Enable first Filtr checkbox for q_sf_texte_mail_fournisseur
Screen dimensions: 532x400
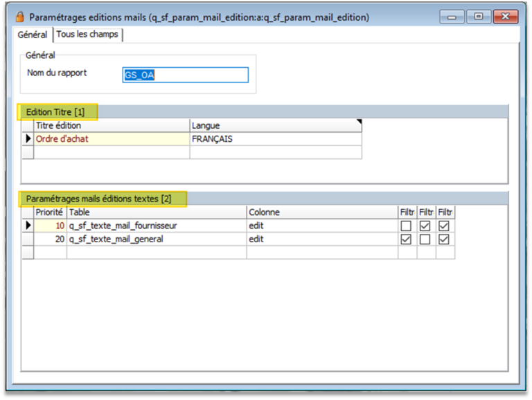[406, 226]
